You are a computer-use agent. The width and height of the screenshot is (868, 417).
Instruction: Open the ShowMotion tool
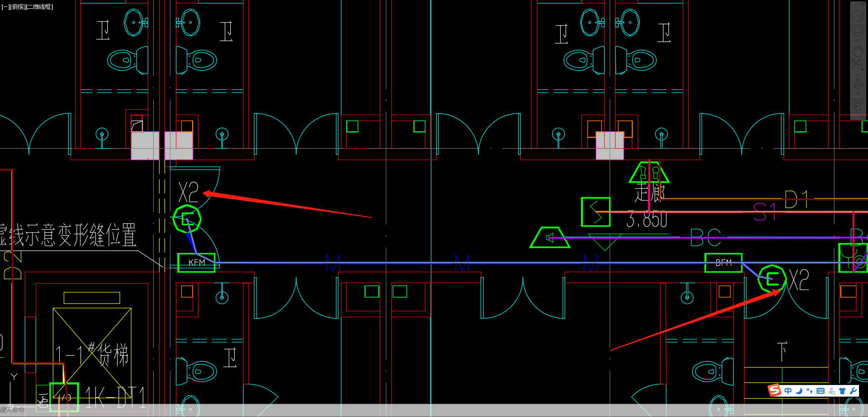[858, 104]
